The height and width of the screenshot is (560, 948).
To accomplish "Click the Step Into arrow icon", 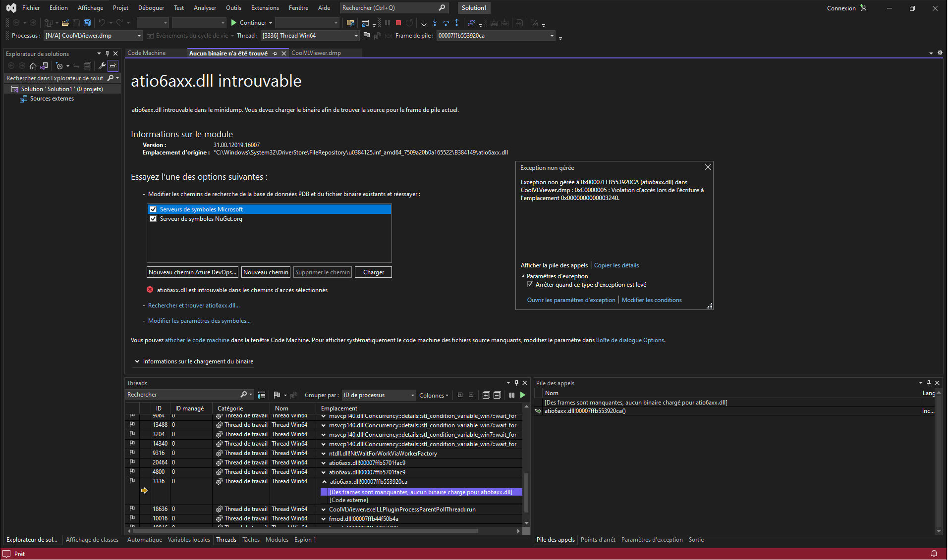I will 435,23.
